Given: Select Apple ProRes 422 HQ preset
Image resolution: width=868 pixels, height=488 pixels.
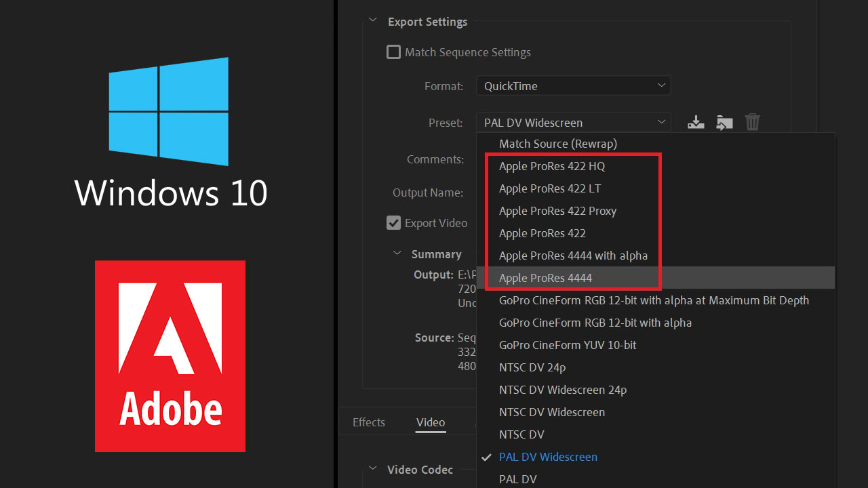Looking at the screenshot, I should coord(551,166).
